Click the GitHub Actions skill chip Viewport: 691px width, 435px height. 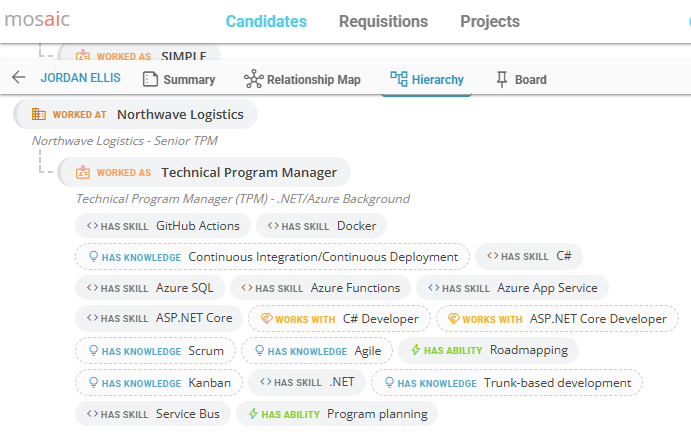point(163,226)
